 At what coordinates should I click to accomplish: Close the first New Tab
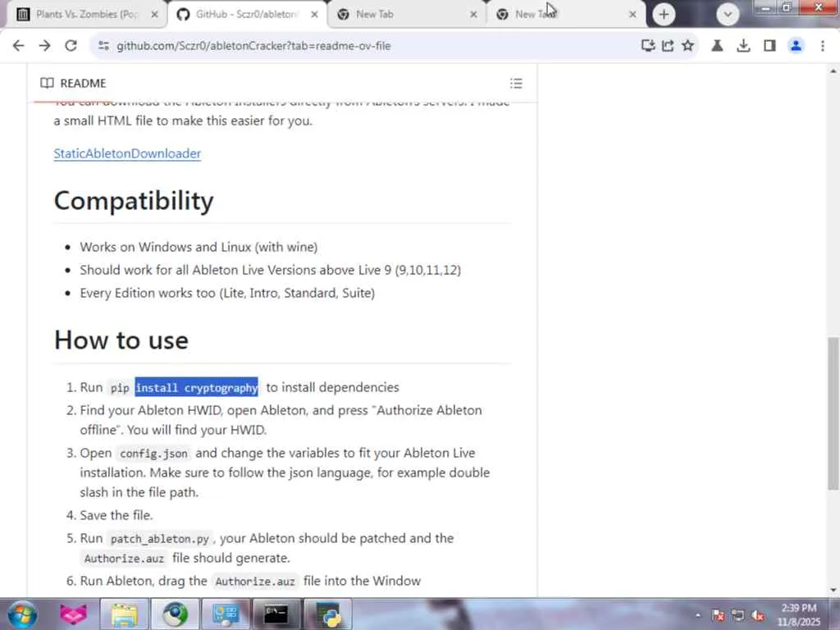[473, 15]
